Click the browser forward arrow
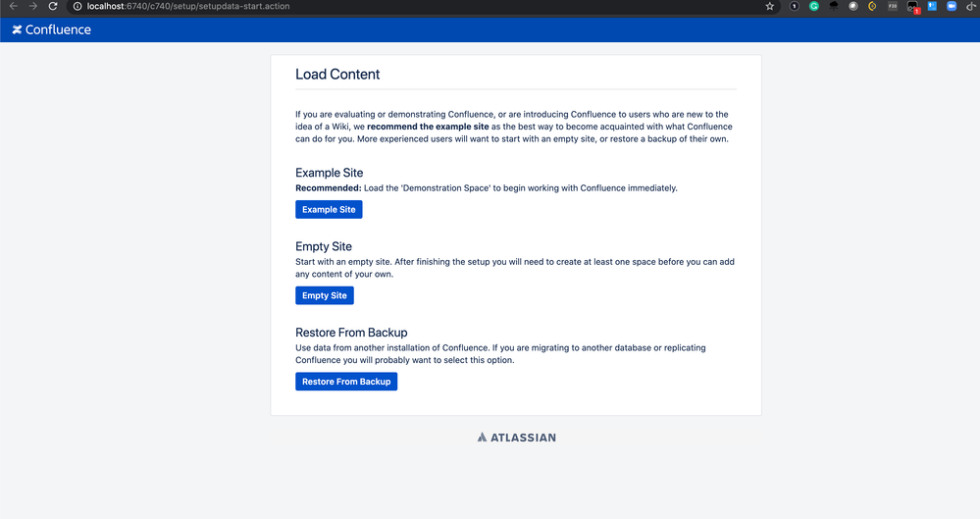 (x=33, y=6)
